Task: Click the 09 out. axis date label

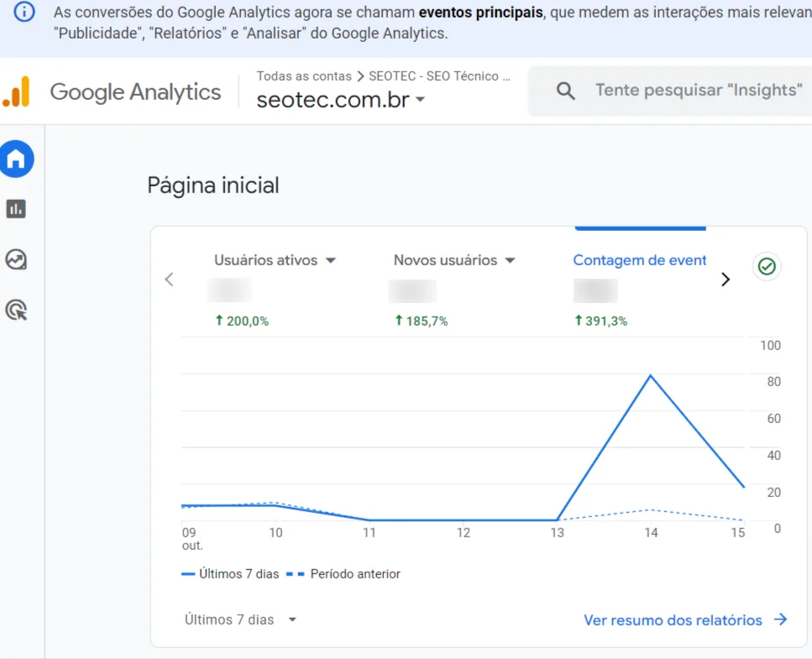Action: (x=192, y=538)
